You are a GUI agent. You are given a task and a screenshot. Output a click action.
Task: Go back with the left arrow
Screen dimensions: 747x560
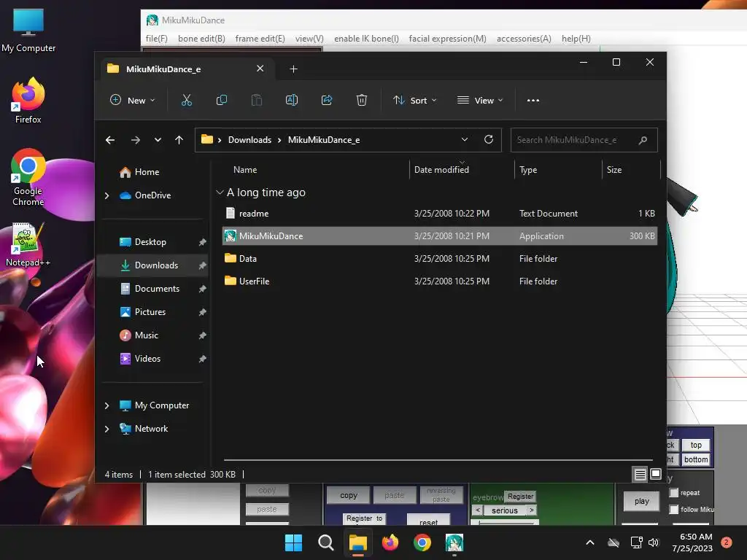pyautogui.click(x=110, y=140)
